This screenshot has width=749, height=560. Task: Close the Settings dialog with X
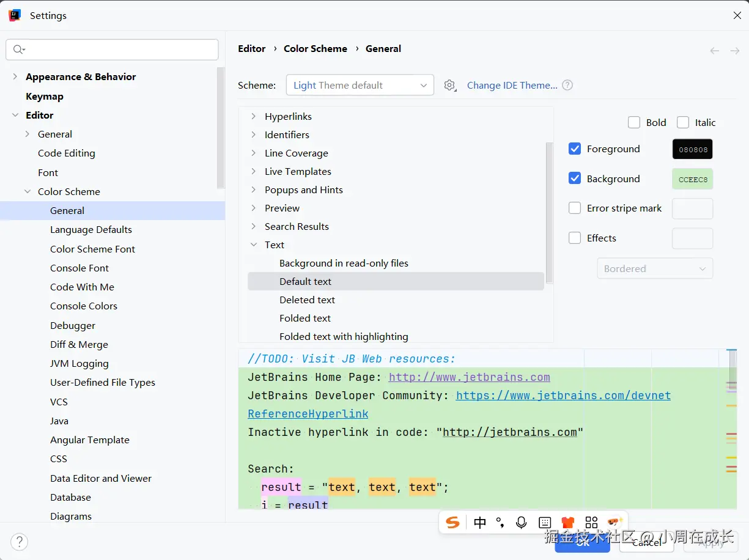737,16
